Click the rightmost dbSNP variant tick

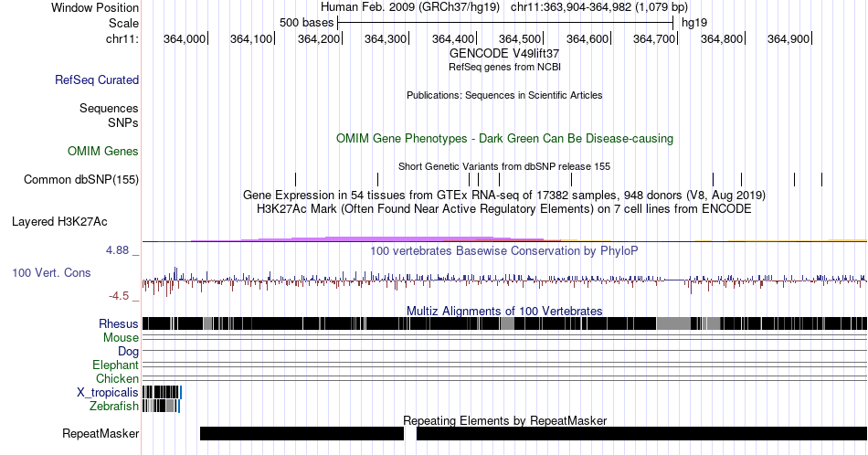822,179
